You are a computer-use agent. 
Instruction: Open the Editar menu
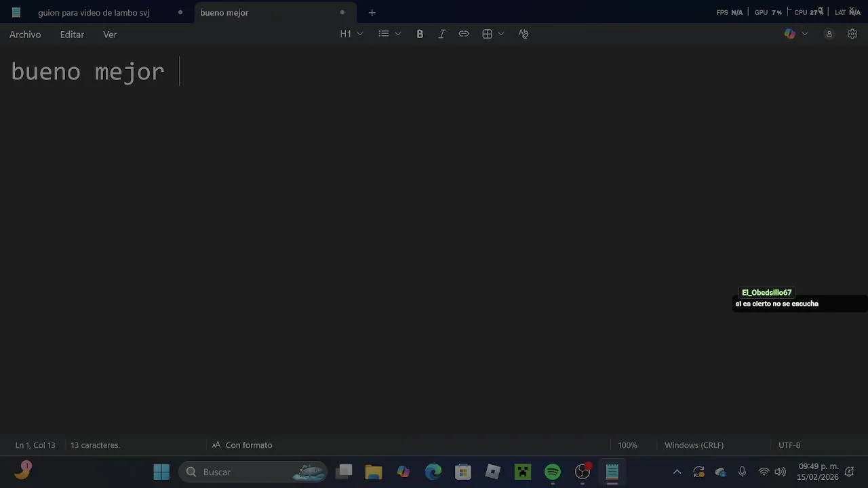point(72,35)
